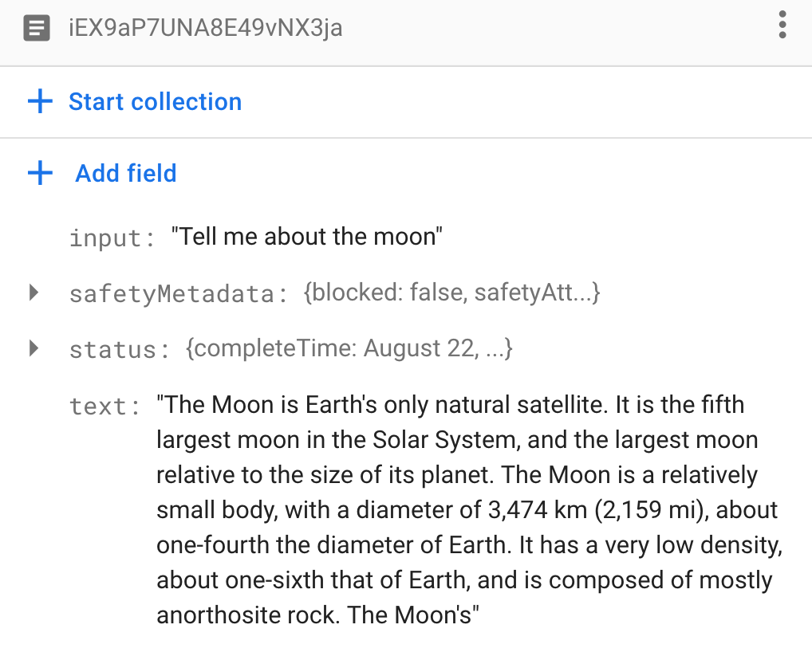812x660 pixels.
Task: Click the document icon beside the document ID
Action: [x=37, y=29]
